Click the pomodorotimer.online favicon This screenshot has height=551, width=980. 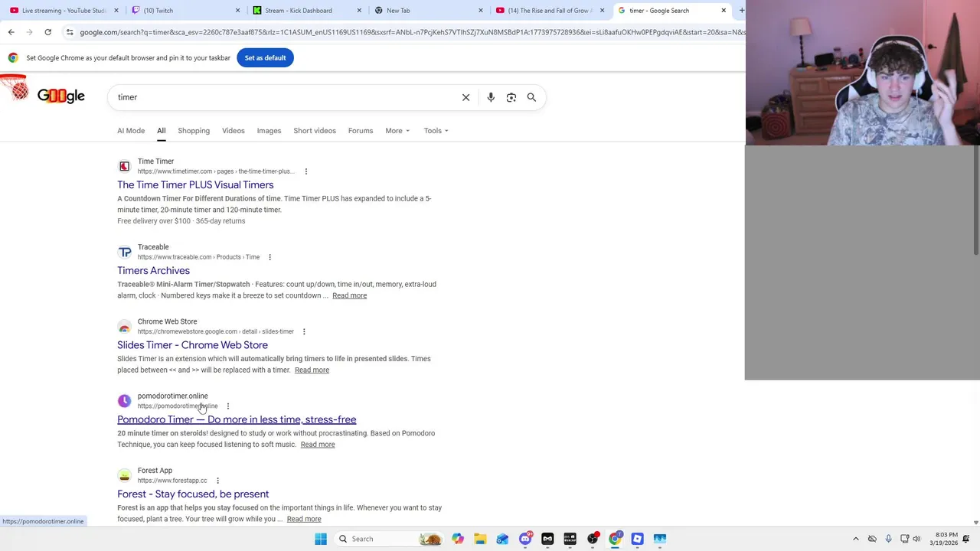[x=124, y=401]
